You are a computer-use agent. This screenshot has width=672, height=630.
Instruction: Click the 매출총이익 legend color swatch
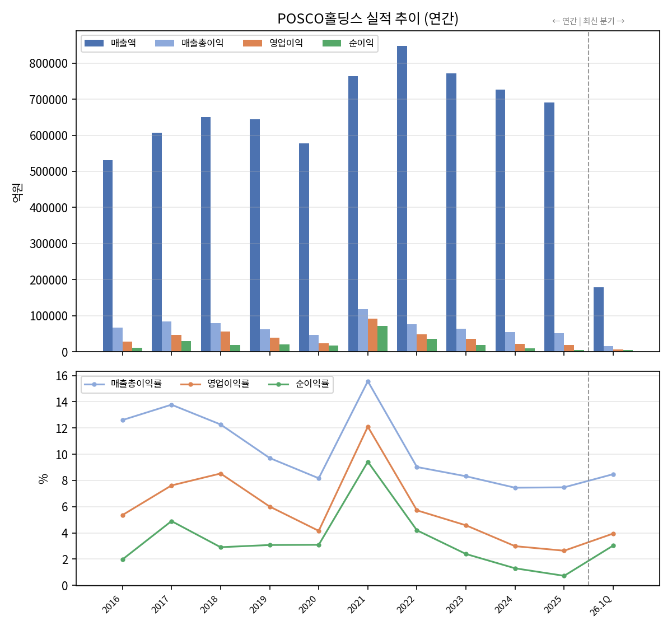coord(165,43)
